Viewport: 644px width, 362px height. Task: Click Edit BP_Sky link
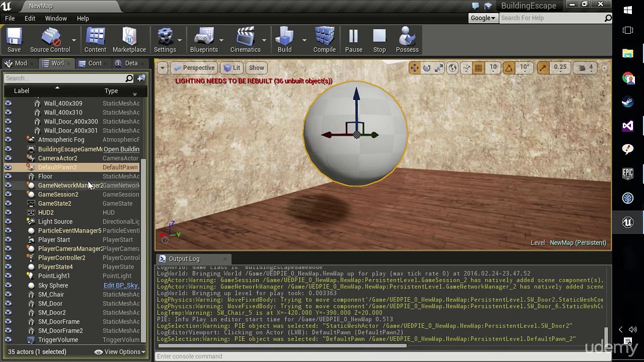121,286
